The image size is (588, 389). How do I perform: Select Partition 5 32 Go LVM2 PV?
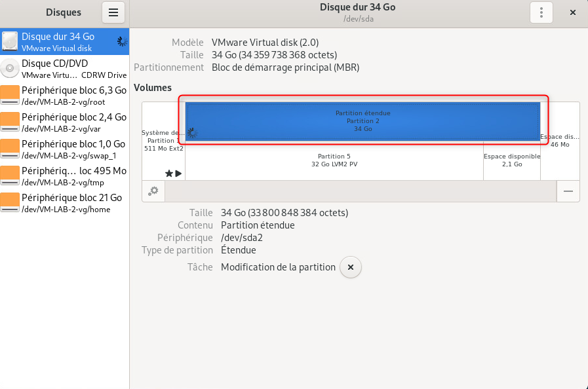pyautogui.click(x=334, y=160)
